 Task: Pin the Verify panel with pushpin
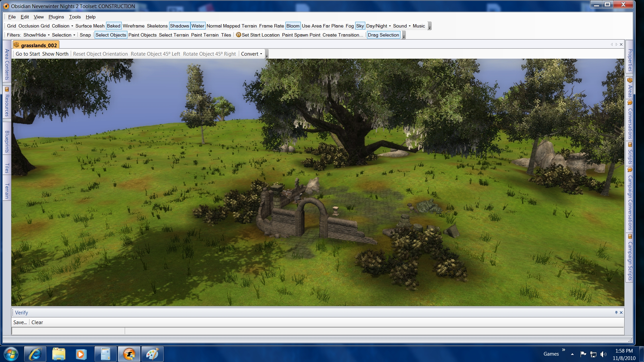tap(616, 312)
